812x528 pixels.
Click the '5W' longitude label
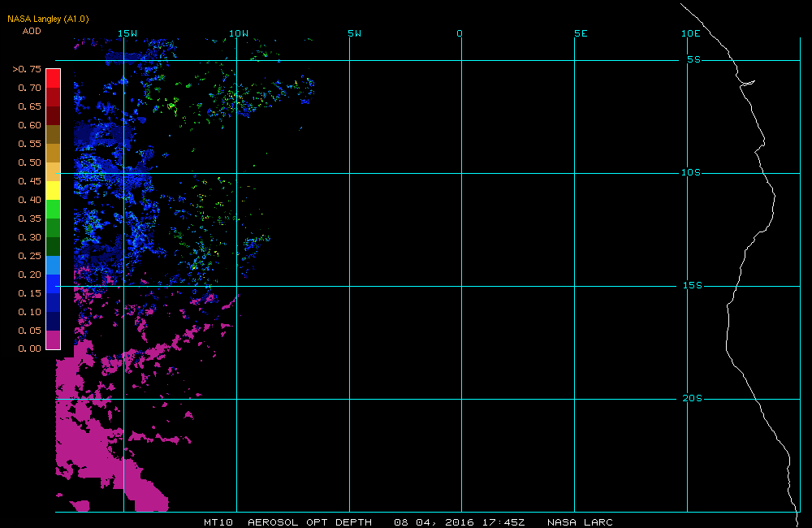[x=355, y=33]
